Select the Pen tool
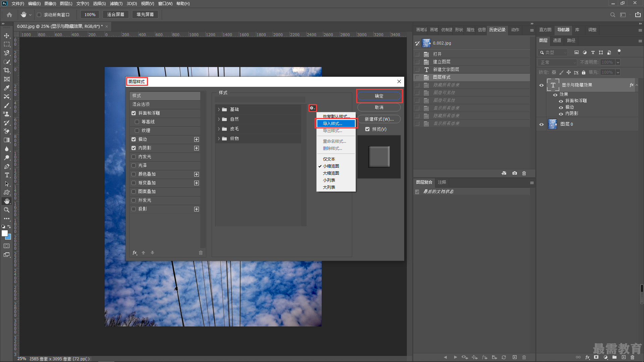Image resolution: width=644 pixels, height=362 pixels. 7,166
